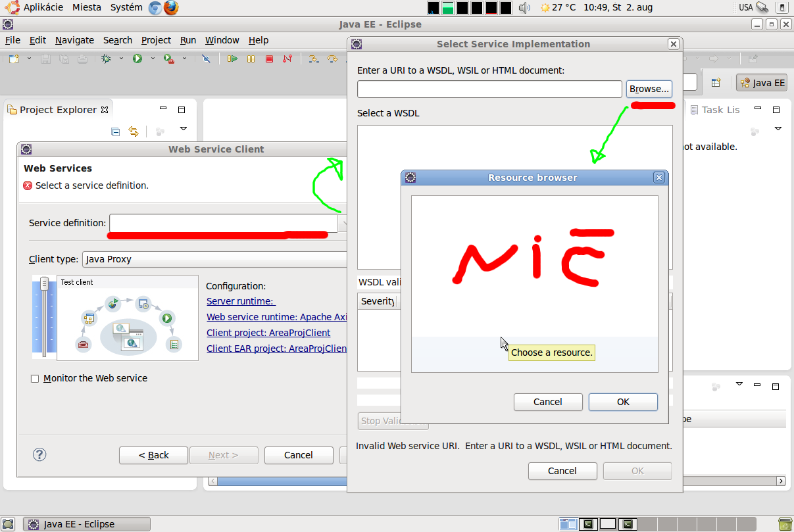Click the help question mark icon
This screenshot has height=532, width=794.
point(39,454)
